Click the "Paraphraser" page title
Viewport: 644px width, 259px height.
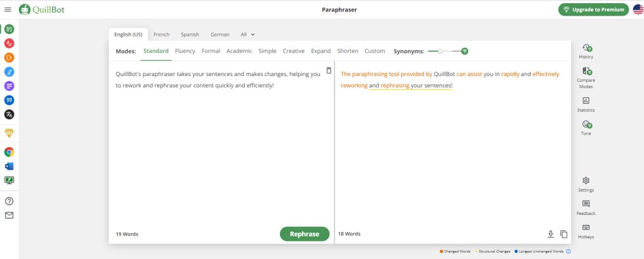[x=339, y=9]
